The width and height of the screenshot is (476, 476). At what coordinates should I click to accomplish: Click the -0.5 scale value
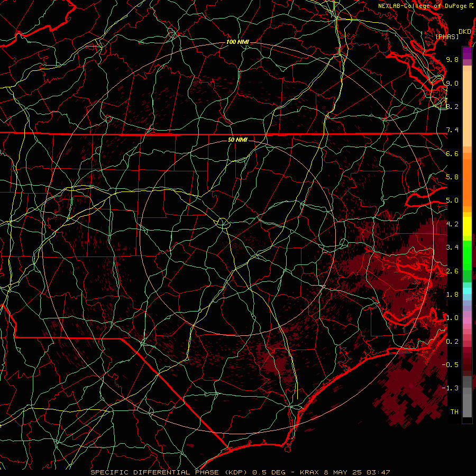pyautogui.click(x=450, y=364)
